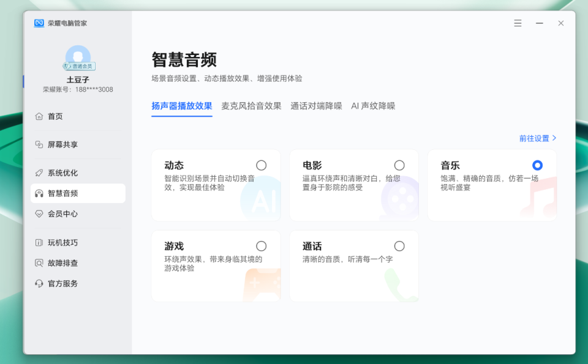Image resolution: width=588 pixels, height=364 pixels.
Task: Click the music note graphic in 音乐 card
Action: coord(538,198)
